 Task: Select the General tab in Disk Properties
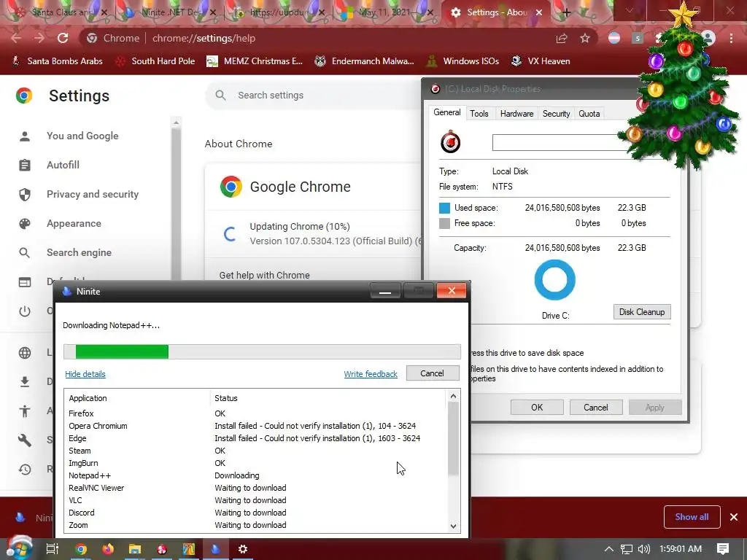(447, 112)
